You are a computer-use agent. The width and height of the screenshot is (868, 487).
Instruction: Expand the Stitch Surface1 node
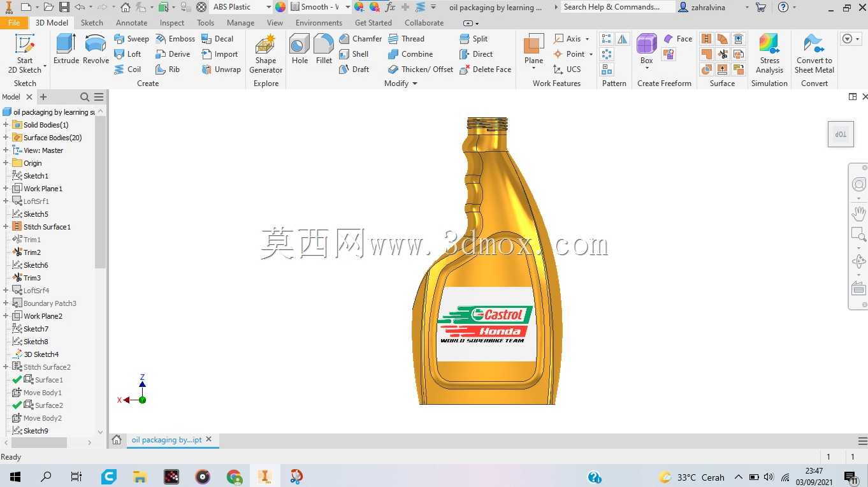tap(6, 227)
